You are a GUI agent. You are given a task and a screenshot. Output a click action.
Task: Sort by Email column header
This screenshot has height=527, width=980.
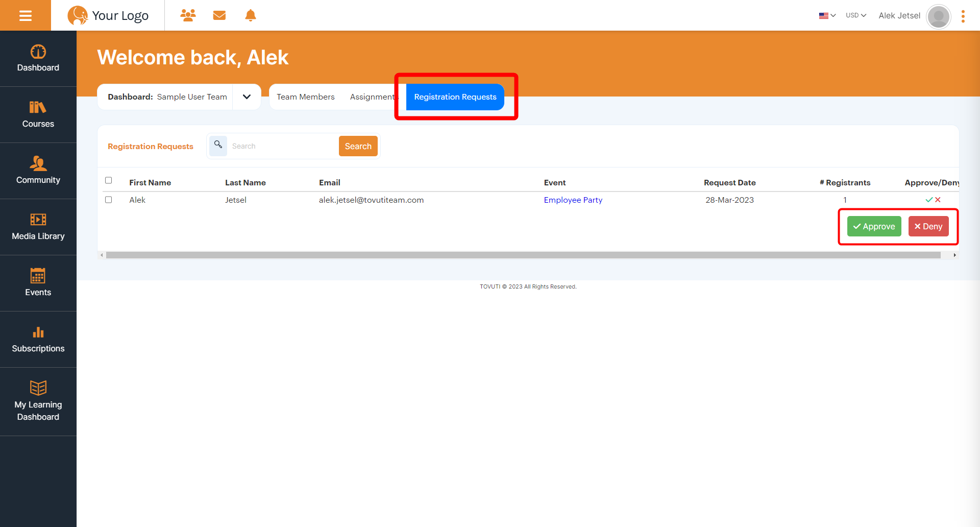pyautogui.click(x=330, y=182)
